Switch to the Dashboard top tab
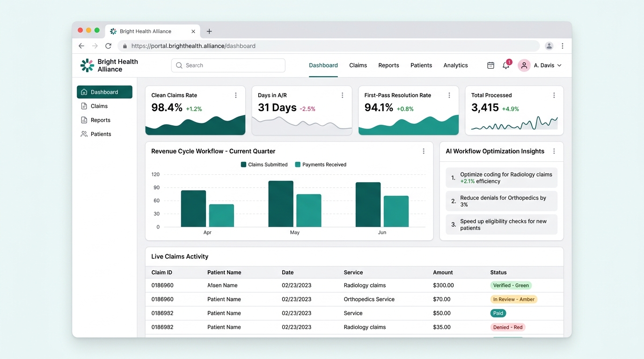Image resolution: width=644 pixels, height=359 pixels. click(323, 65)
